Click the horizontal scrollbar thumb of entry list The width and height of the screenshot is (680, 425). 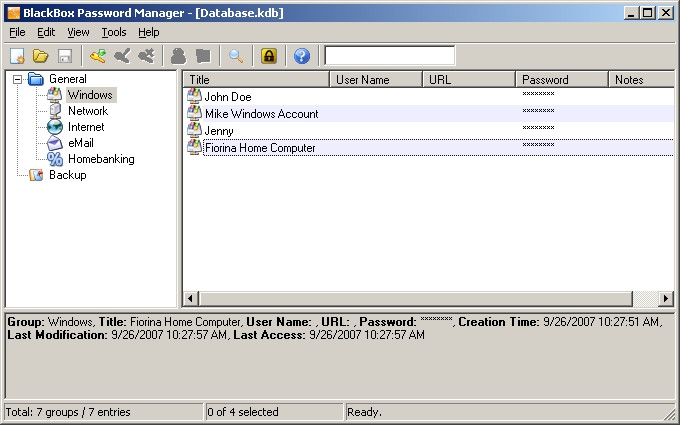pos(415,298)
